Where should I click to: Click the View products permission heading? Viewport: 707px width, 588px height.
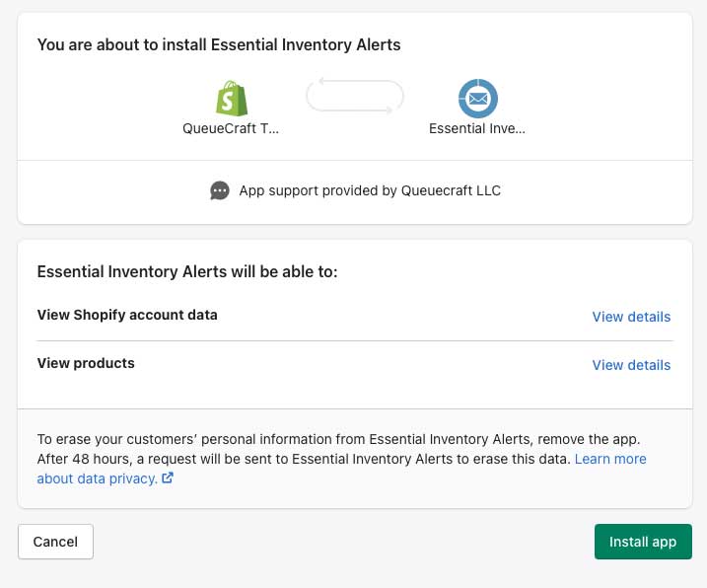[x=86, y=363]
